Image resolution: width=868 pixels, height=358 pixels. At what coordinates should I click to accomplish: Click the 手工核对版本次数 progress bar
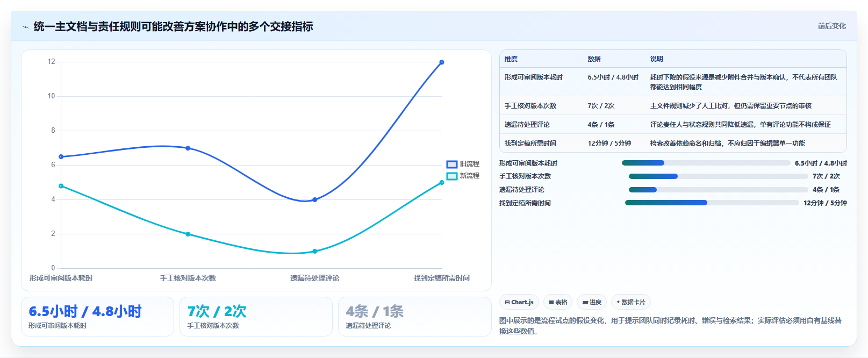(x=719, y=176)
